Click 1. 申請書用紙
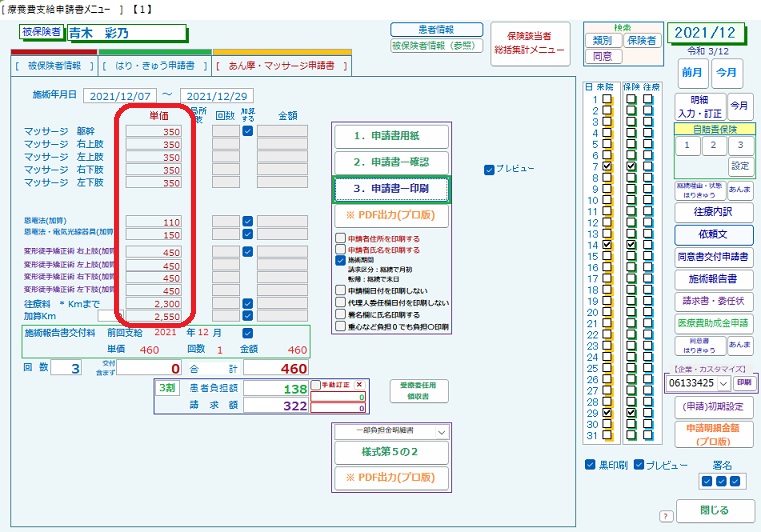 click(391, 136)
